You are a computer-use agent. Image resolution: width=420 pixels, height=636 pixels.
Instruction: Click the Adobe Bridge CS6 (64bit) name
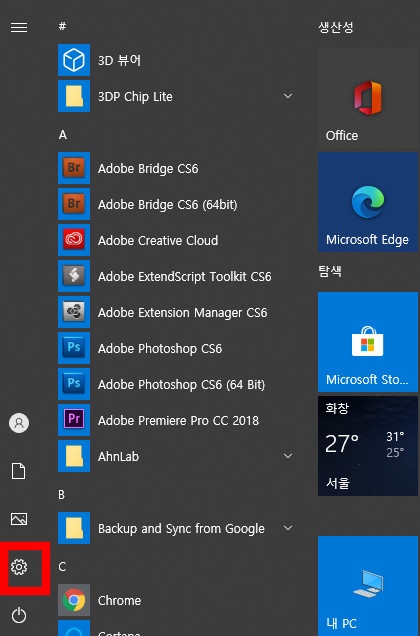tap(168, 204)
